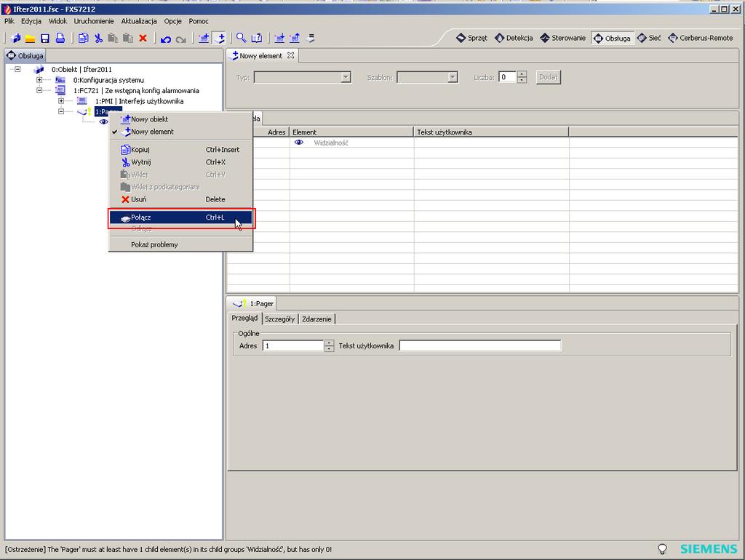Open the Widok menu
The image size is (745, 560).
(57, 21)
